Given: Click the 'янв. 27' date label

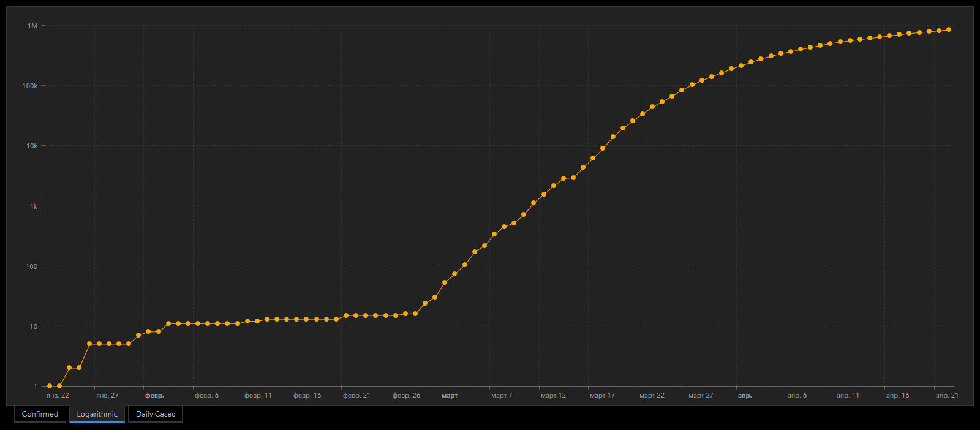Looking at the screenshot, I should pyautogui.click(x=107, y=396).
